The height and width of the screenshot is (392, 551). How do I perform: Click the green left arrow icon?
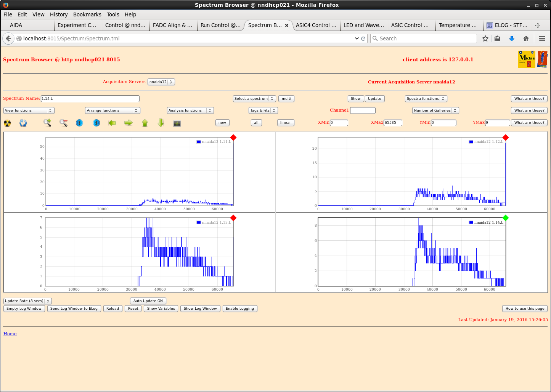pos(112,123)
